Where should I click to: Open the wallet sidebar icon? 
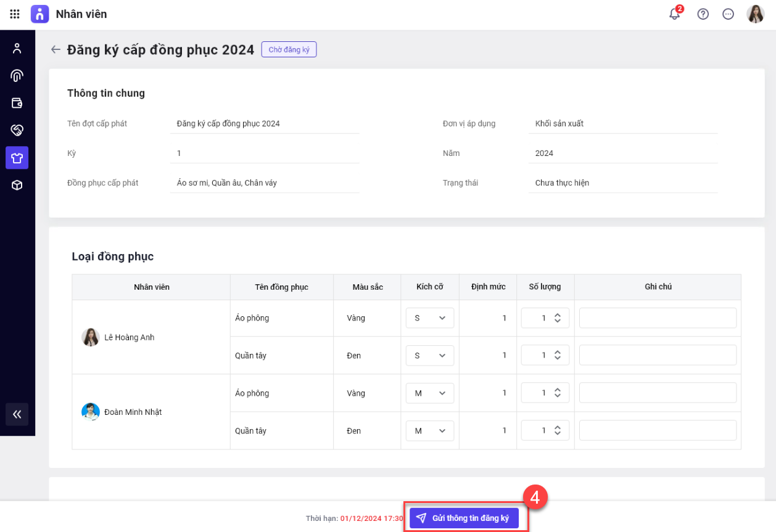pos(17,103)
